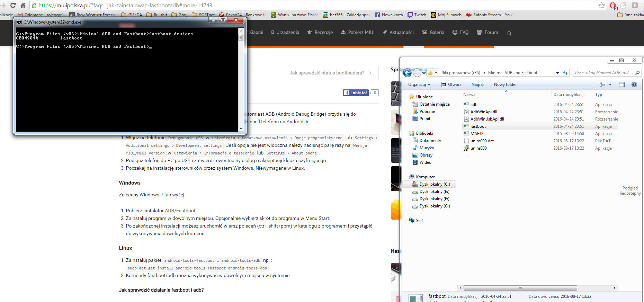Image resolution: width=644 pixels, height=302 pixels.
Task: Reload the page in the browser
Action: coord(13,5)
